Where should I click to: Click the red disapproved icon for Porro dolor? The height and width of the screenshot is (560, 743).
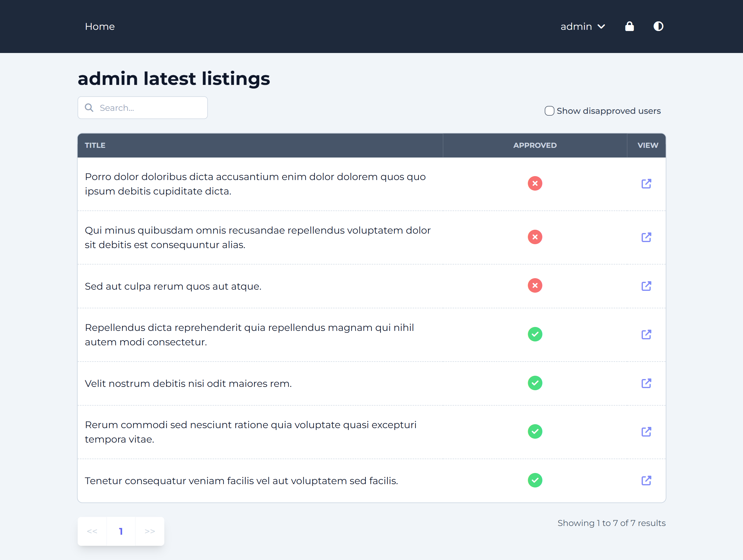point(535,183)
